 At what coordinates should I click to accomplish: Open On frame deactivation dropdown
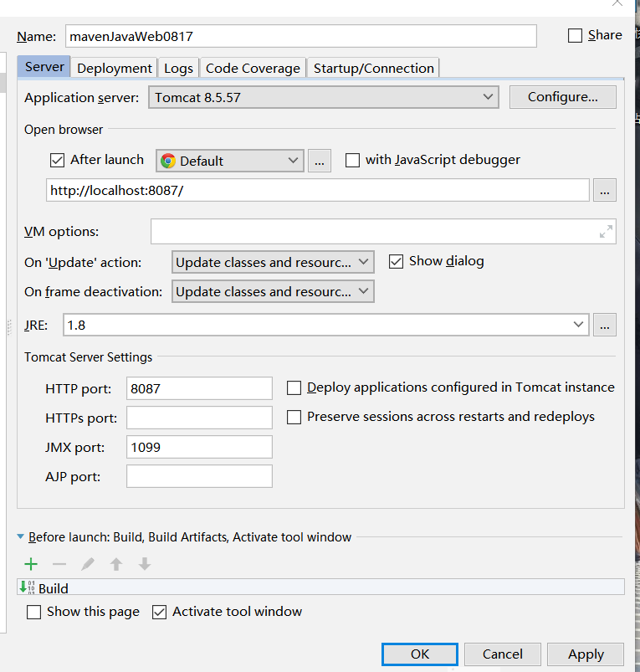[273, 291]
